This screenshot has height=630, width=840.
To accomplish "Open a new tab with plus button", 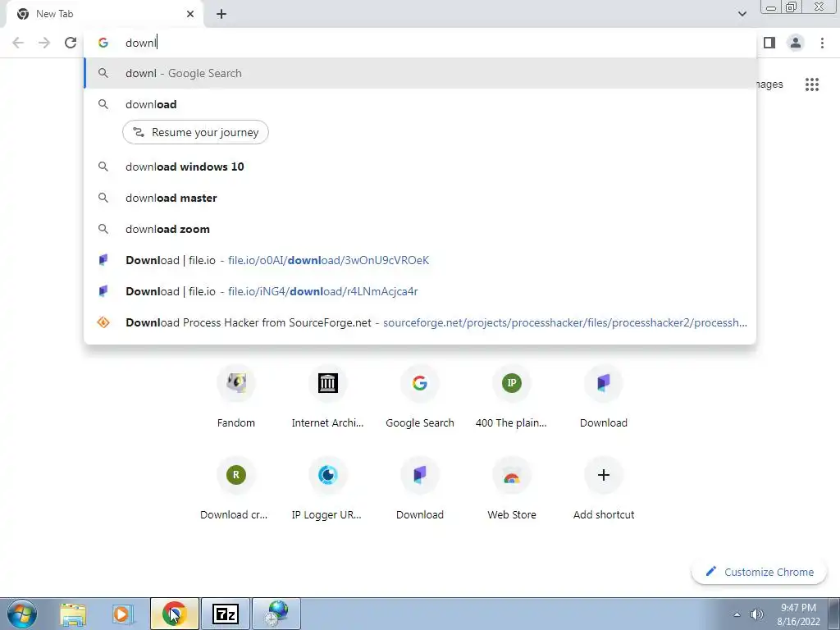I will [221, 14].
